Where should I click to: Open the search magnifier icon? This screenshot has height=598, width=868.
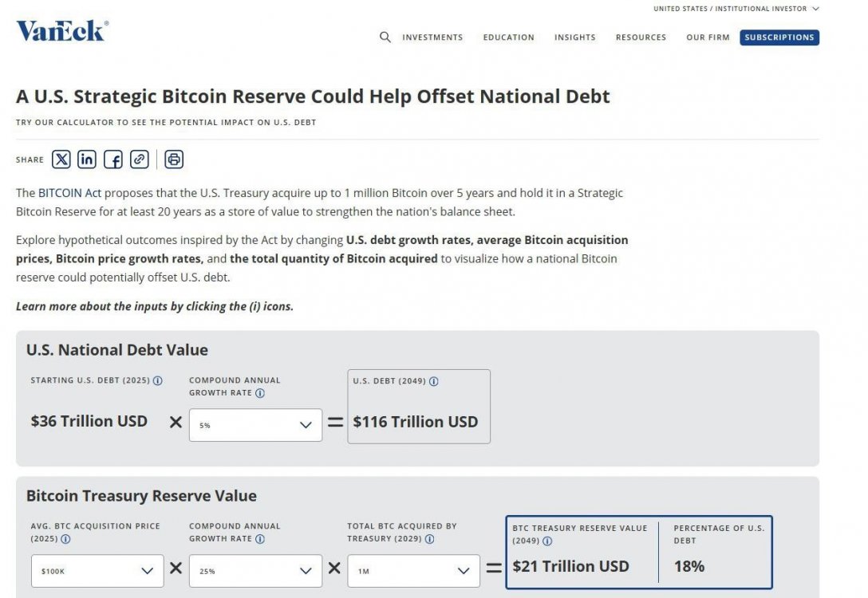tap(385, 37)
